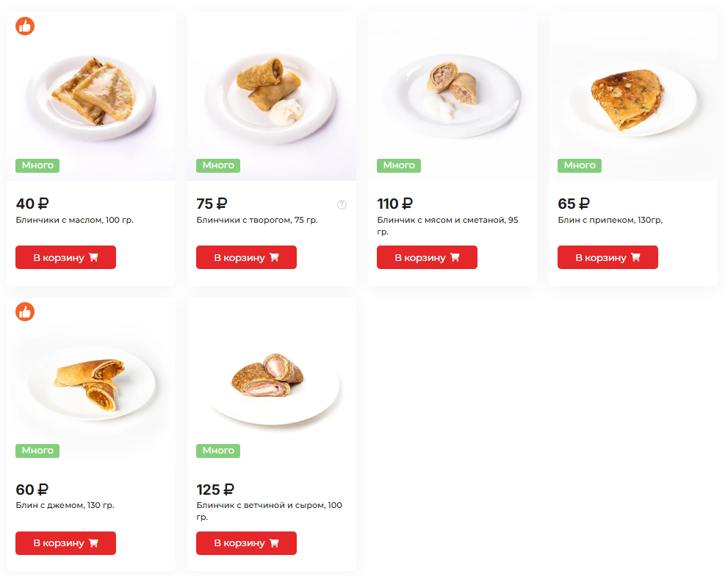Click the 110 ₽ price label
Image resolution: width=728 pixels, height=580 pixels.
pyautogui.click(x=394, y=204)
